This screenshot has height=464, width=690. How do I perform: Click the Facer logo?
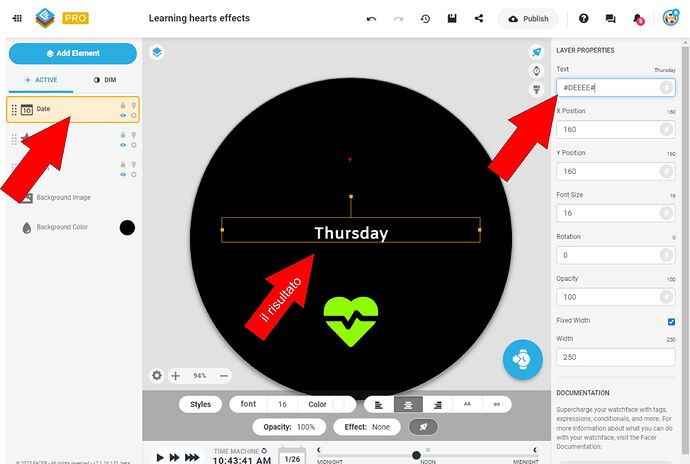pyautogui.click(x=44, y=18)
